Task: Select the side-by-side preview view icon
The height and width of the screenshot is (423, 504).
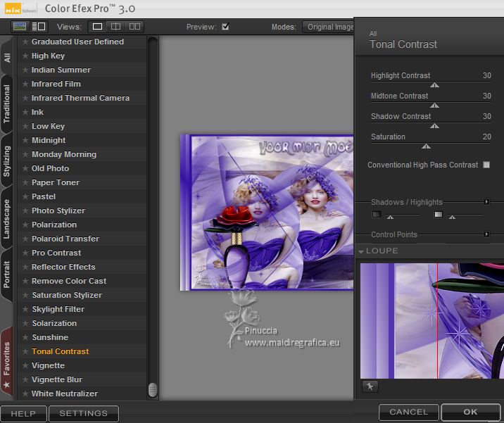Action: pos(134,27)
